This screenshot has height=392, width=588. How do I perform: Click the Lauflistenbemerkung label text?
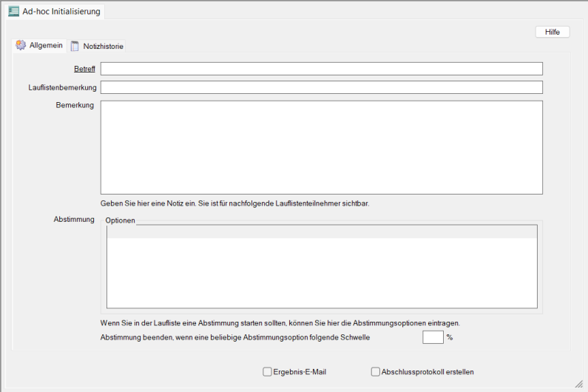click(x=58, y=88)
